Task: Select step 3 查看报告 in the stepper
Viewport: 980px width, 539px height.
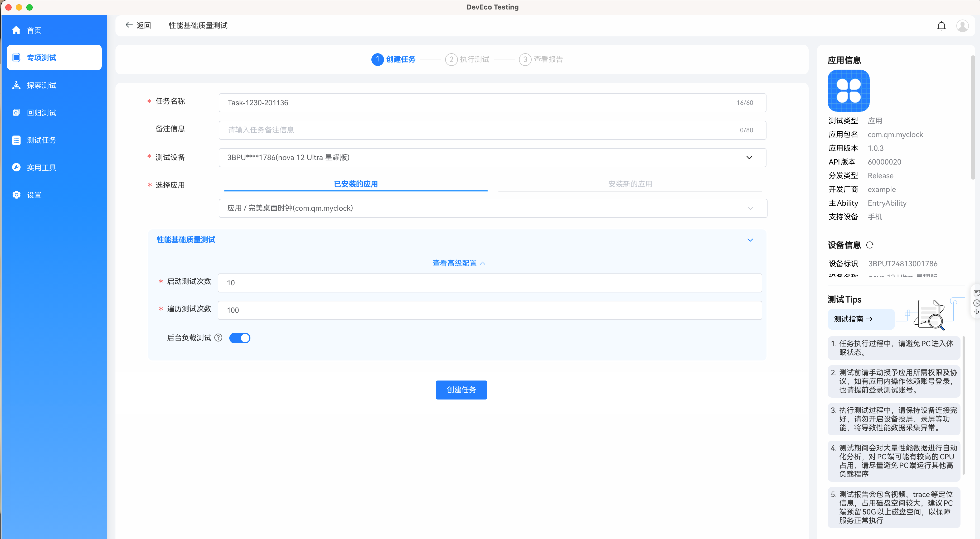Action: click(541, 59)
